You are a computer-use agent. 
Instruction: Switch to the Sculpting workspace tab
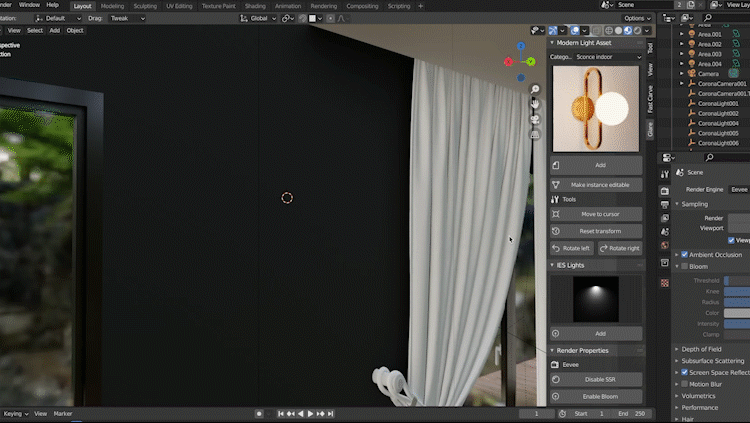click(x=145, y=6)
